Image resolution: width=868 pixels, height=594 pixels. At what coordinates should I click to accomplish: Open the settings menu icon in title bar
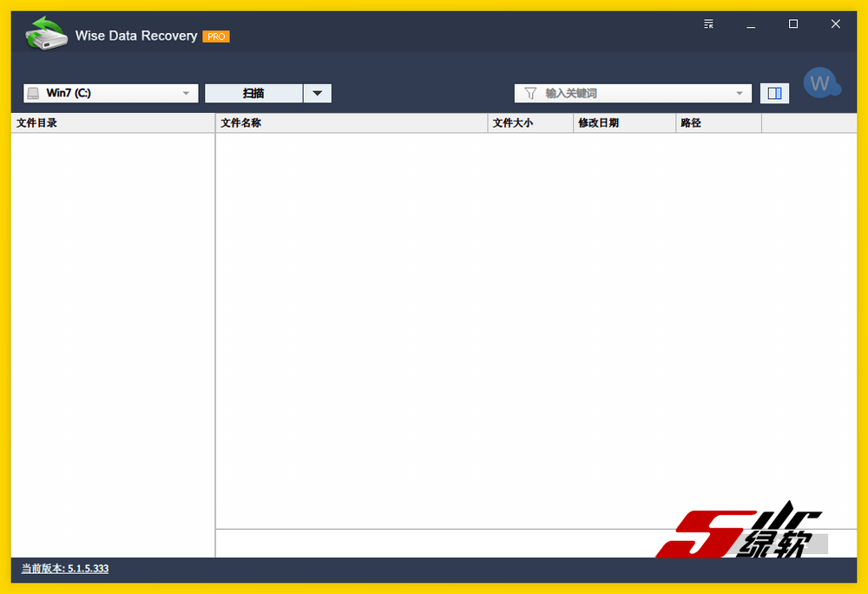709,24
